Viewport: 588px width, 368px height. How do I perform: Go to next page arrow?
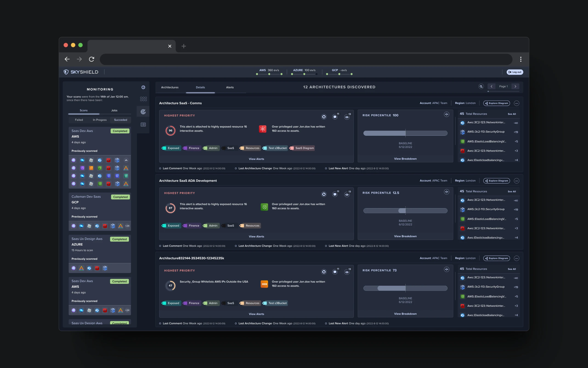coord(515,86)
